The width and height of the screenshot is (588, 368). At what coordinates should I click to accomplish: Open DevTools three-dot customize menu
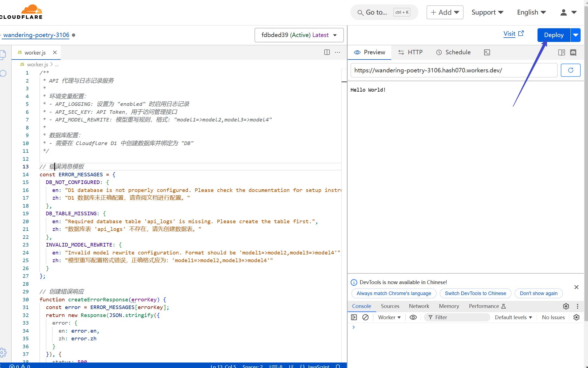577,306
